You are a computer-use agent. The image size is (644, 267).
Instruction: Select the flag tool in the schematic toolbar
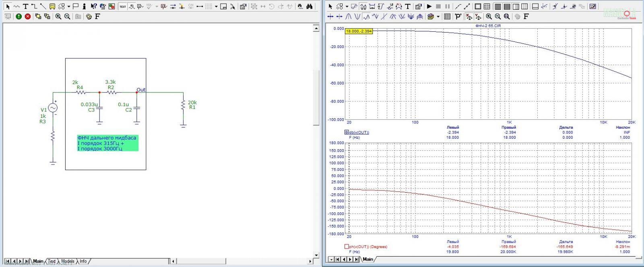tap(75, 6)
